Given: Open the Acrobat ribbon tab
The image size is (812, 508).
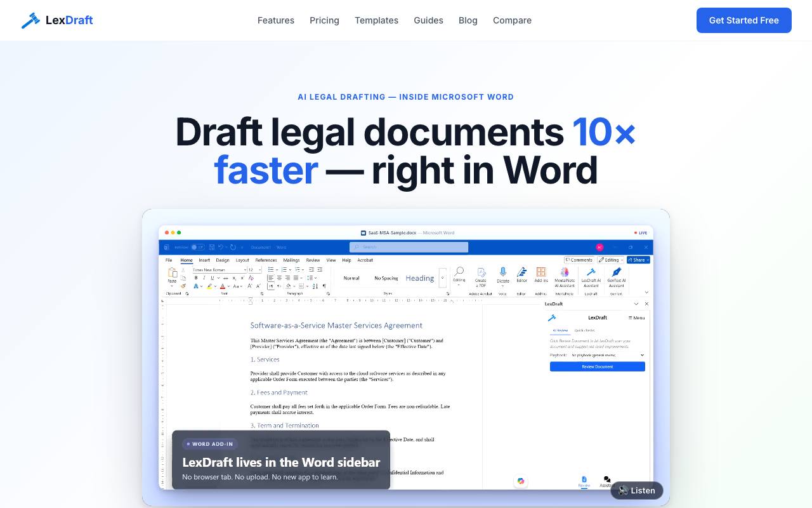Looking at the screenshot, I should click(x=365, y=260).
